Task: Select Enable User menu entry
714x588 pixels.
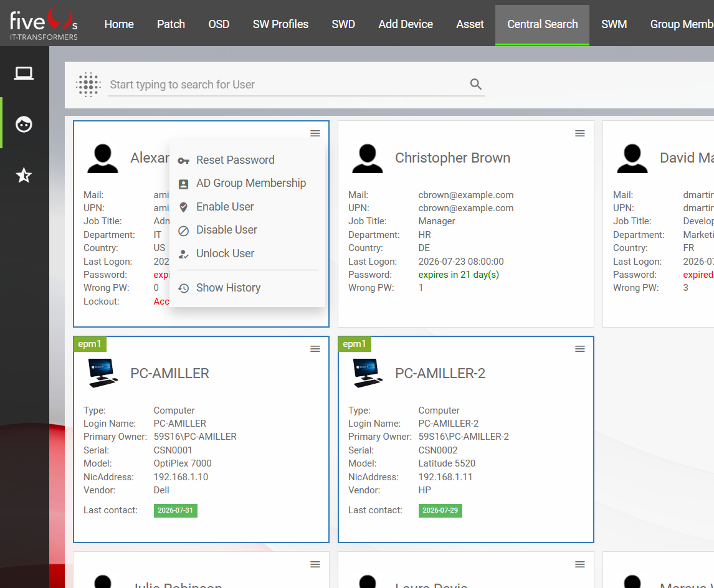Action: [247, 207]
